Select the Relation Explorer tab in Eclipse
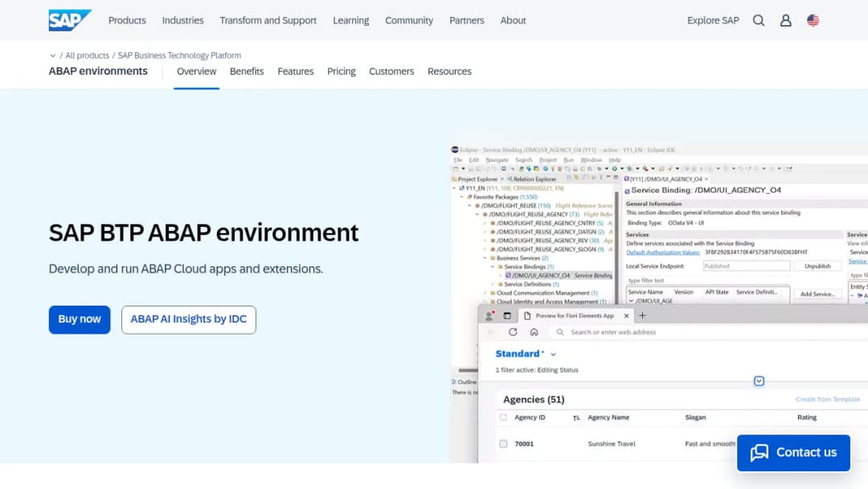 pyautogui.click(x=531, y=179)
